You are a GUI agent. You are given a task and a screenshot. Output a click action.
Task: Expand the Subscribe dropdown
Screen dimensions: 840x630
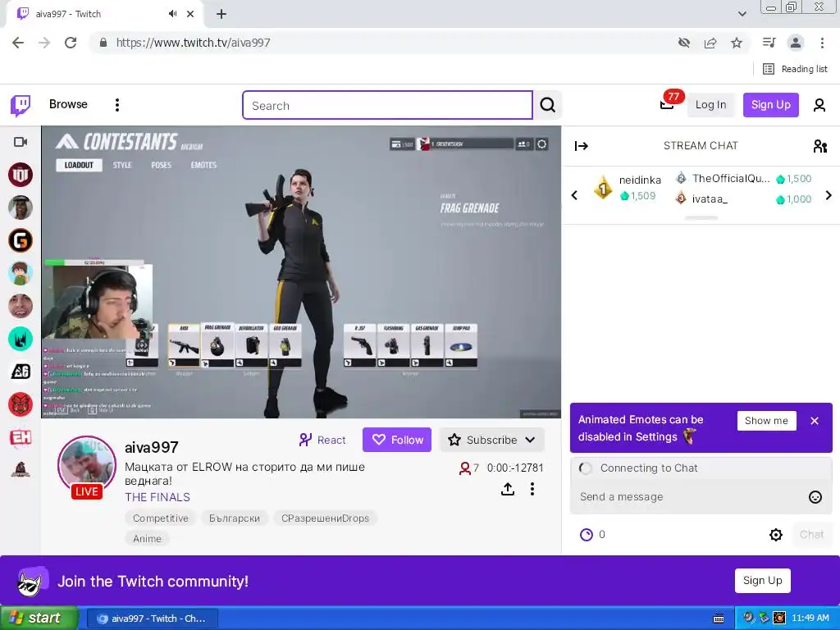[492, 440]
